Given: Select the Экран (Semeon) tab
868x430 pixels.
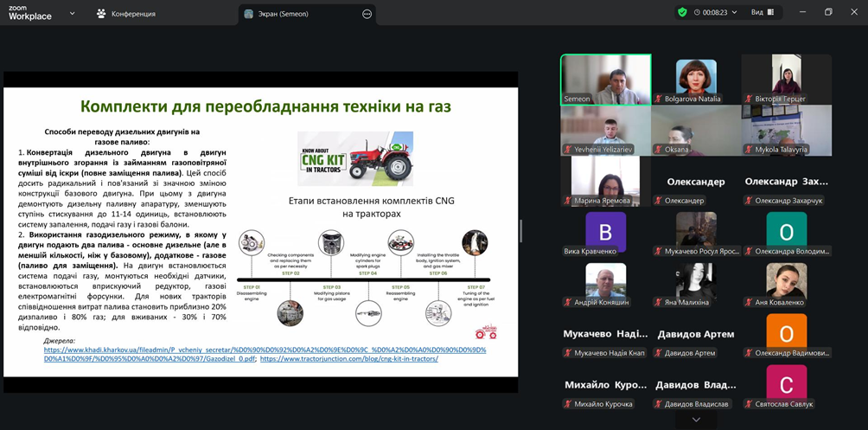Looking at the screenshot, I should [283, 14].
